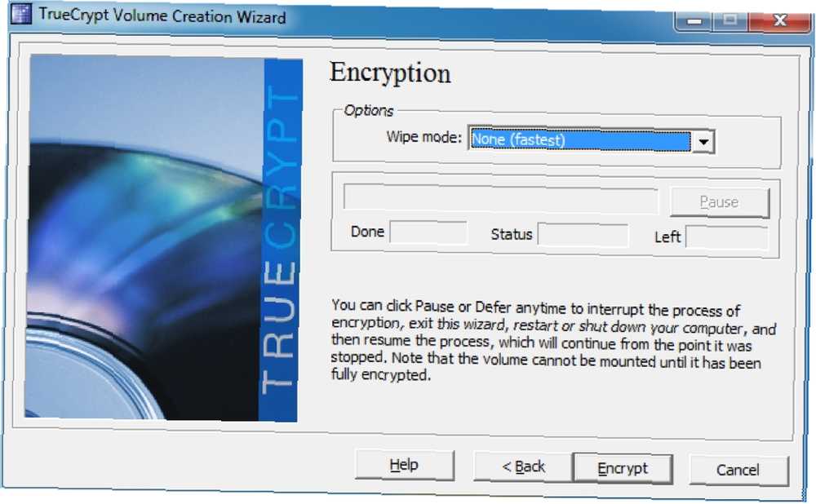Minimize the Volume Creation Wizard window
Viewport: 816px width, 504px height.
click(694, 21)
